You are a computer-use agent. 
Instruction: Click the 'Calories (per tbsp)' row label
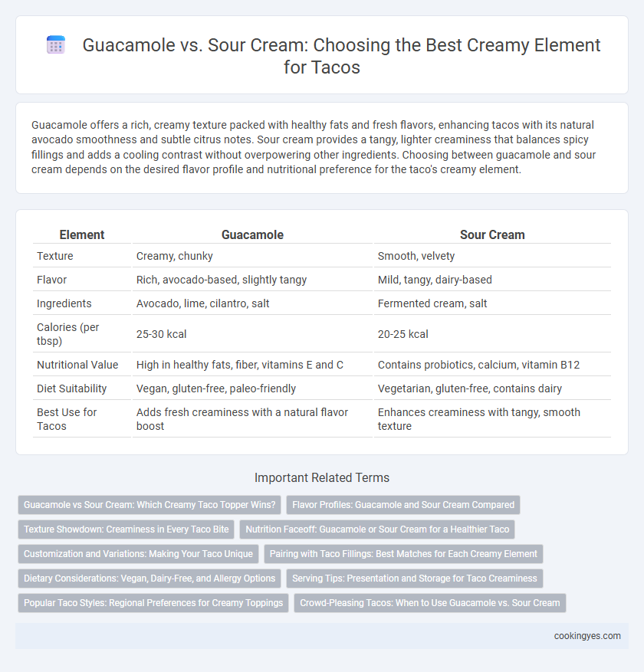coord(67,334)
